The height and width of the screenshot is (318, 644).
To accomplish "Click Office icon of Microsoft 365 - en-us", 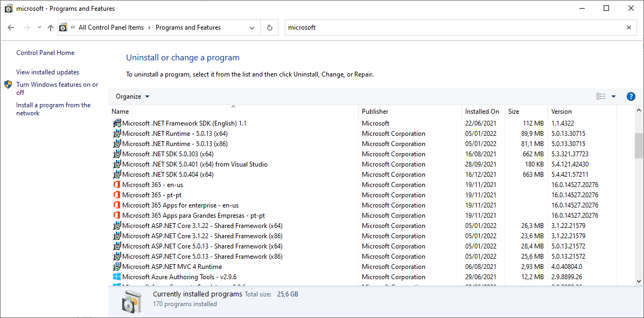I will pos(117,184).
